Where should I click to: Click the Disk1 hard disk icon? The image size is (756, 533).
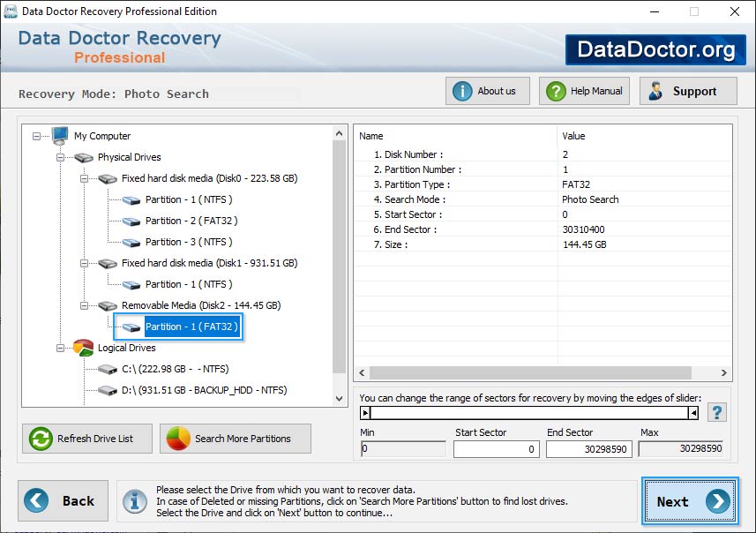click(x=108, y=263)
